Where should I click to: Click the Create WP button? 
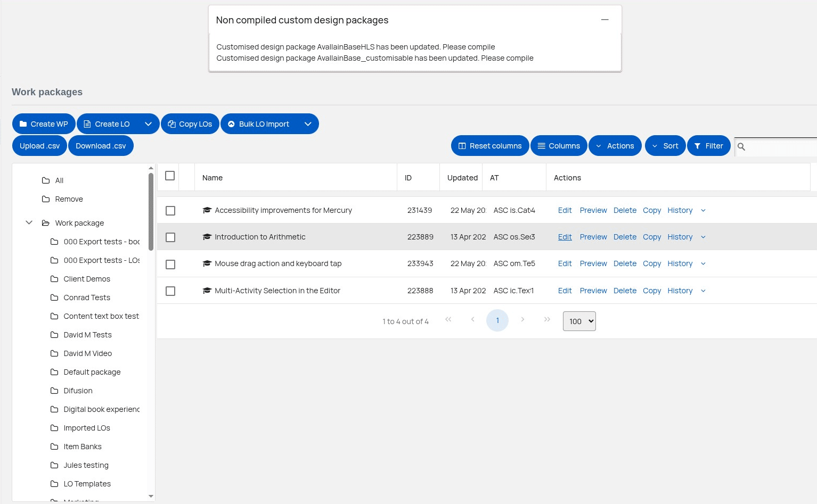[x=44, y=124]
